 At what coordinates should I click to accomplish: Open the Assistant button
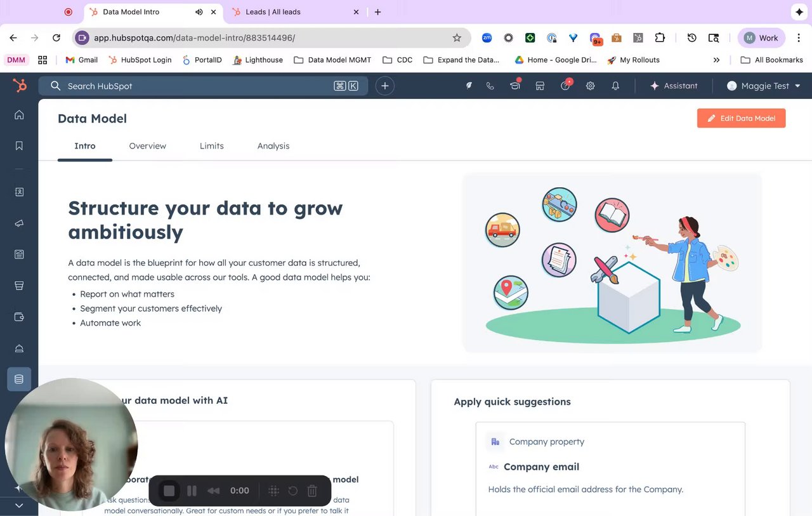tap(674, 86)
